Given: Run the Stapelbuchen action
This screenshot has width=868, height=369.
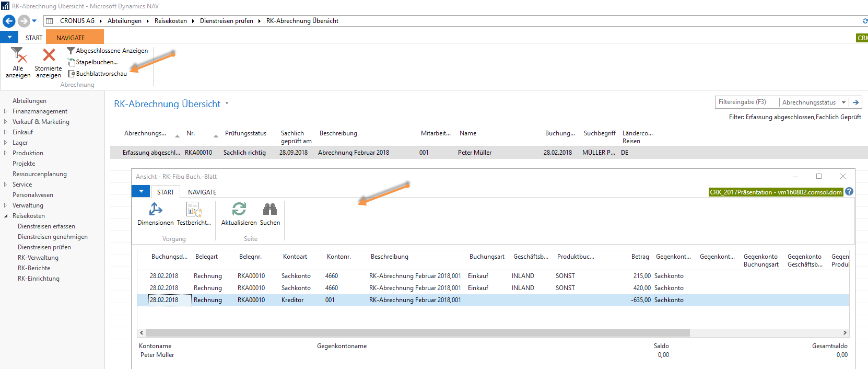Looking at the screenshot, I should click(x=92, y=62).
